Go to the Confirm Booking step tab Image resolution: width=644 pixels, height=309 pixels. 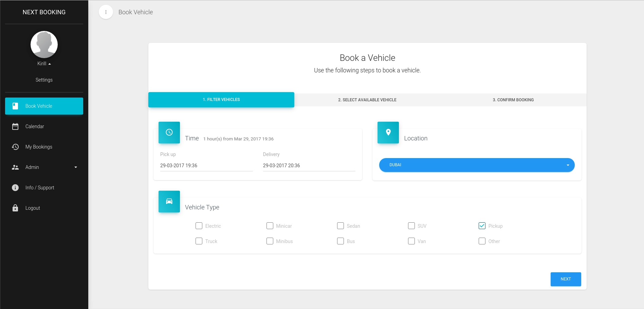click(513, 100)
